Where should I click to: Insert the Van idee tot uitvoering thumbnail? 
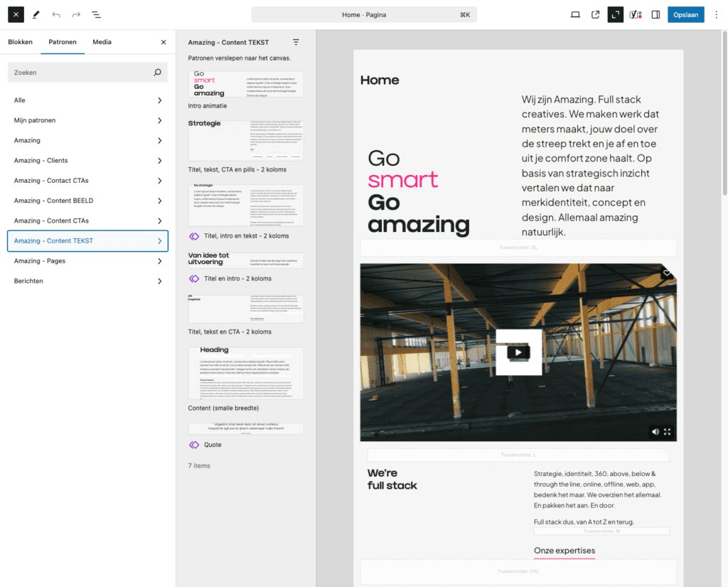(245, 260)
